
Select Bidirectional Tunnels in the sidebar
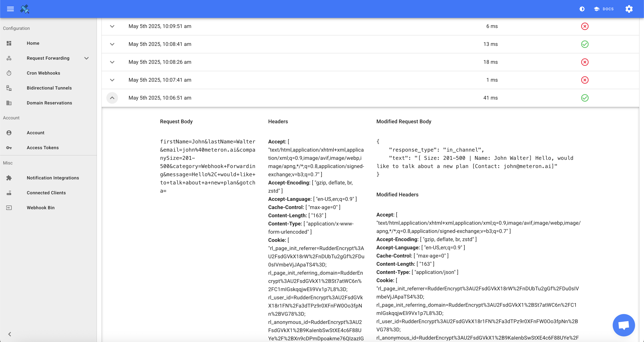[49, 88]
